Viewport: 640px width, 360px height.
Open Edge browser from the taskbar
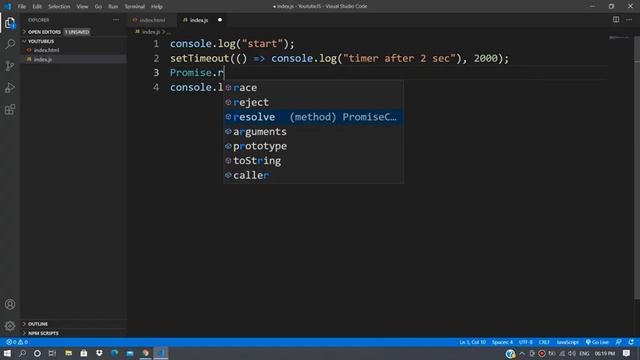(115, 353)
